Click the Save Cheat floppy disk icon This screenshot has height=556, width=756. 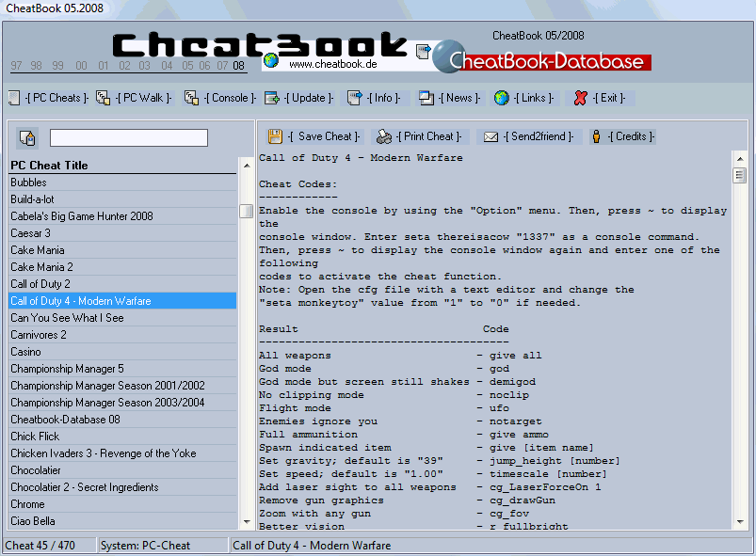pos(275,136)
